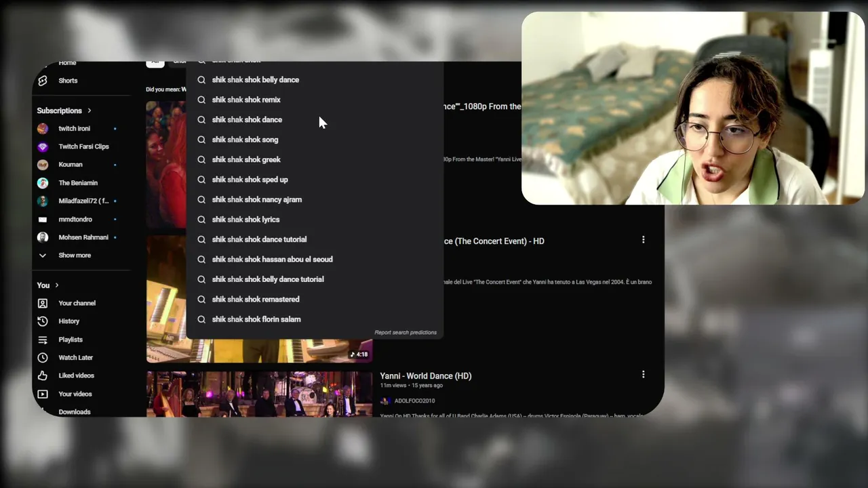Play the video thumbnail showing 4:18 duration

click(x=259, y=299)
